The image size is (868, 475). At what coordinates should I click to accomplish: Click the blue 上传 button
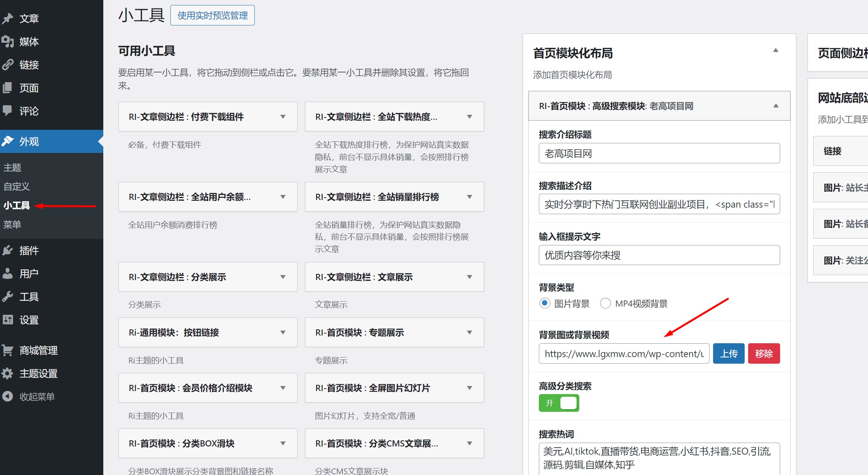pos(728,354)
